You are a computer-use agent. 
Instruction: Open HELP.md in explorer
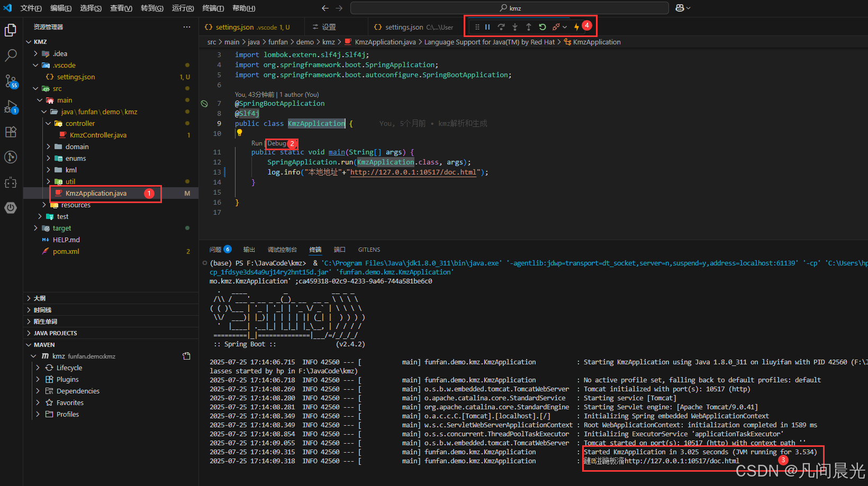pyautogui.click(x=66, y=240)
